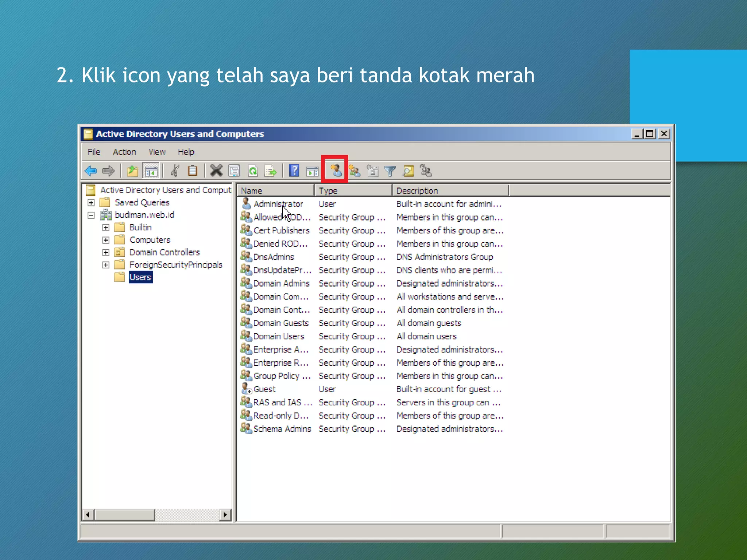747x560 pixels.
Task: Select Domain Controllers in tree
Action: (165, 252)
